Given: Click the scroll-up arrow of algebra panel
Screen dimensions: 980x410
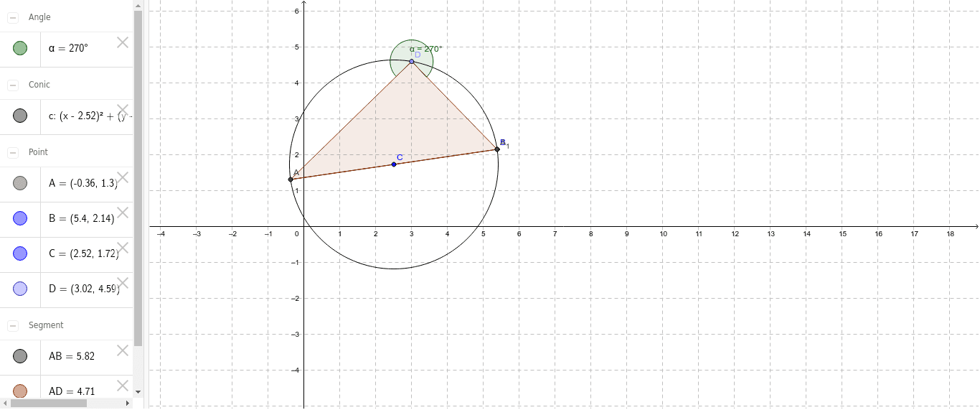Looking at the screenshot, I should 138,5.
